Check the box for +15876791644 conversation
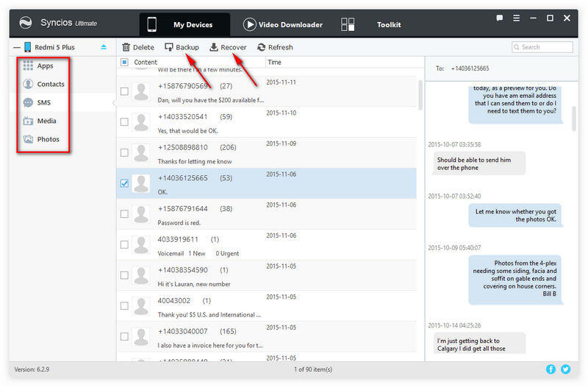This screenshot has height=387, width=588. point(124,214)
